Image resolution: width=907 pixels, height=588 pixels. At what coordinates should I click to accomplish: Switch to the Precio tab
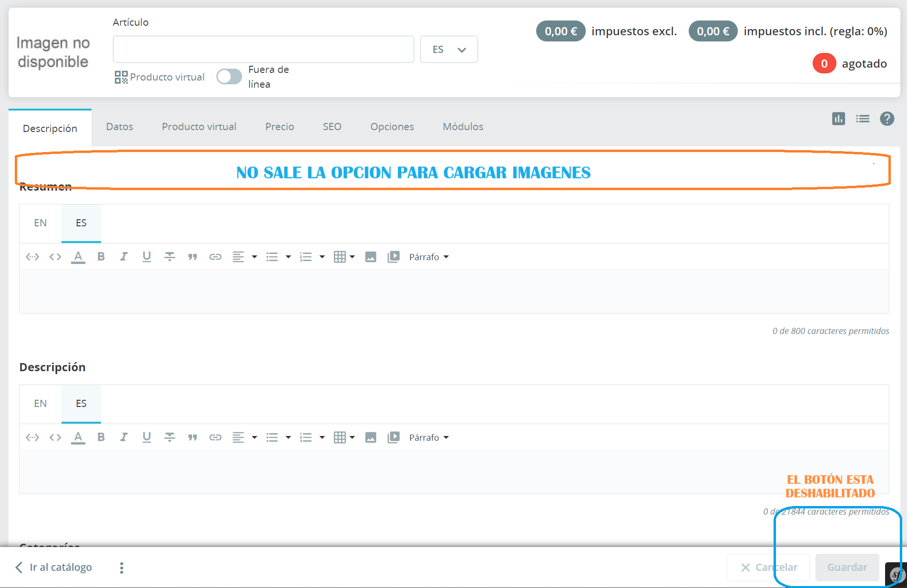tap(280, 127)
